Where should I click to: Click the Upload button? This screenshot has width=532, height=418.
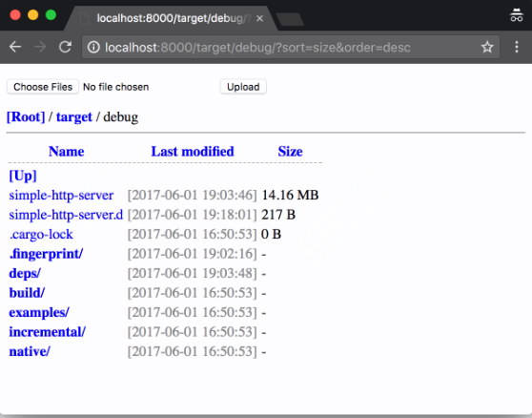click(243, 87)
